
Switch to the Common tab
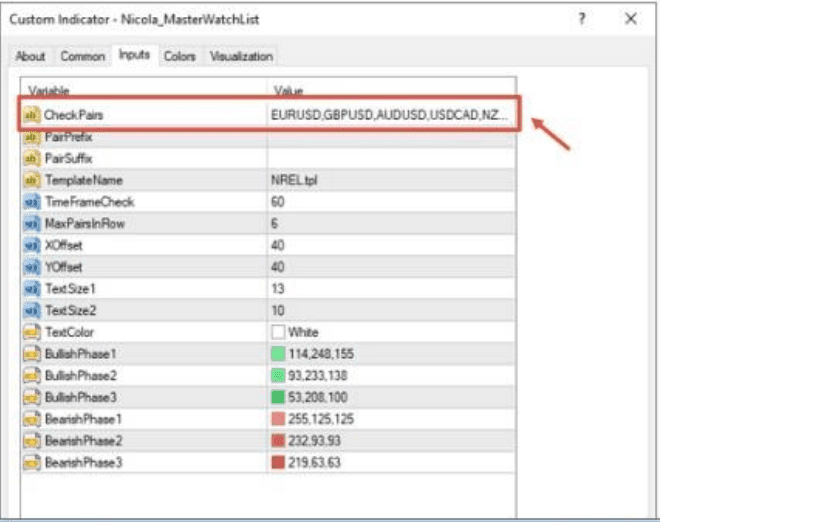tap(82, 57)
